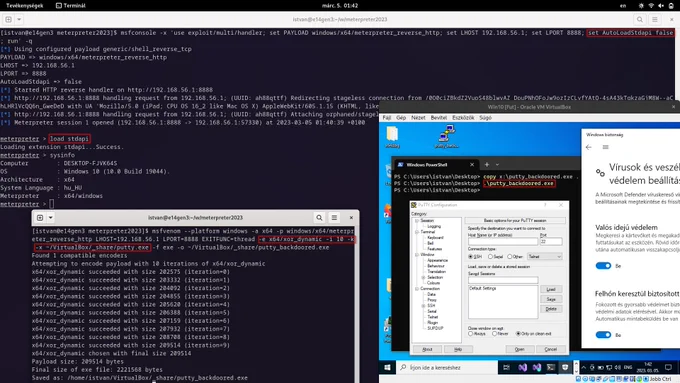Open terminal icon on Windows taskbar

click(551, 368)
